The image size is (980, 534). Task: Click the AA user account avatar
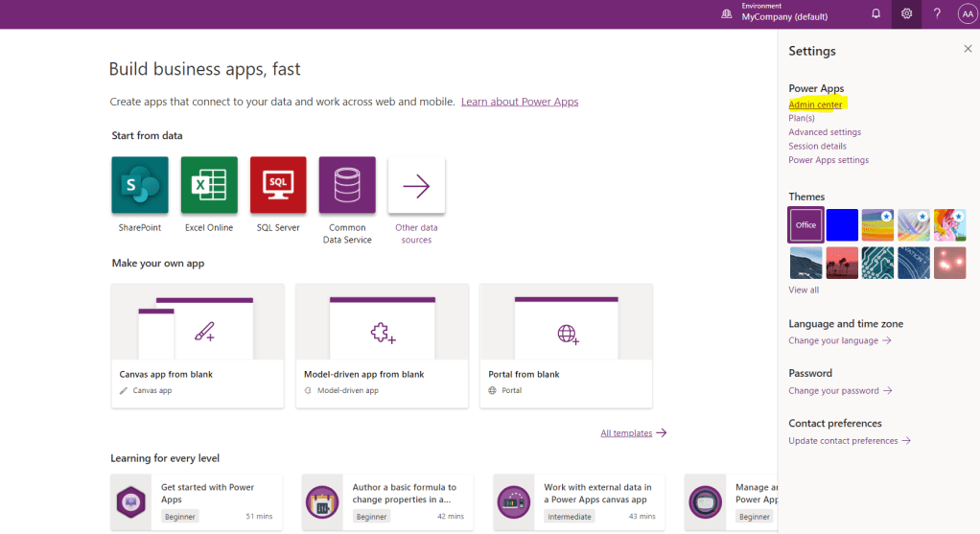coord(966,14)
